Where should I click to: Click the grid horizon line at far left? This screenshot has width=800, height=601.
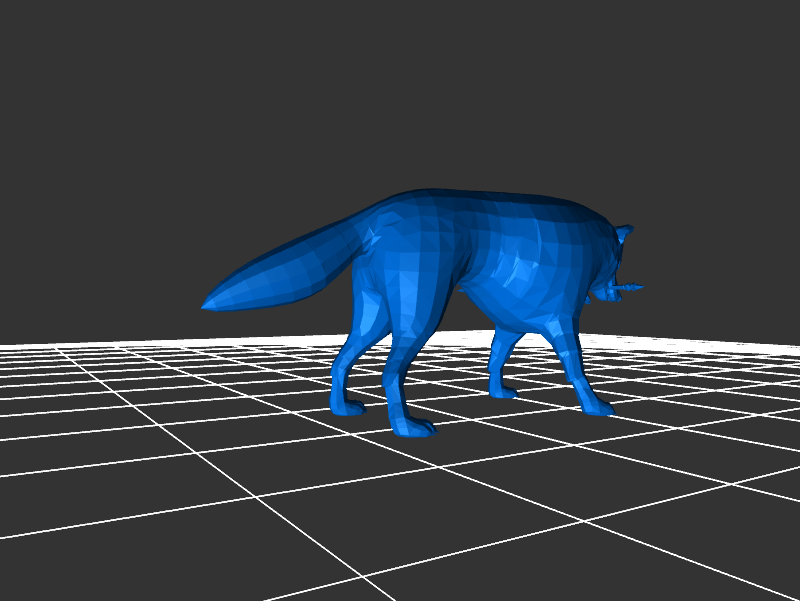[20, 346]
